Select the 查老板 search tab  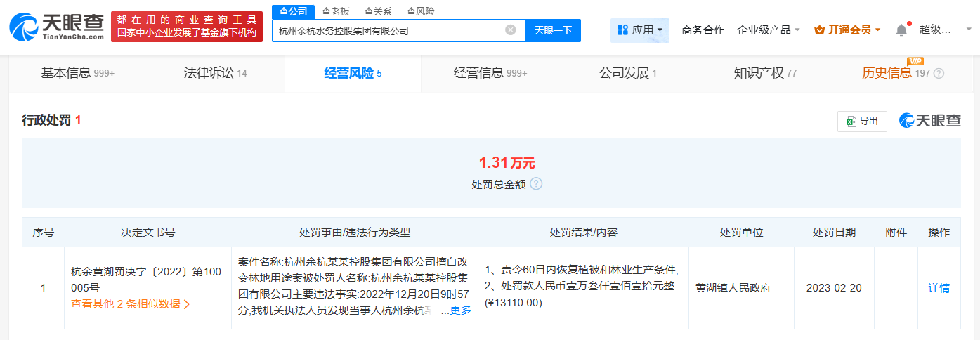336,11
